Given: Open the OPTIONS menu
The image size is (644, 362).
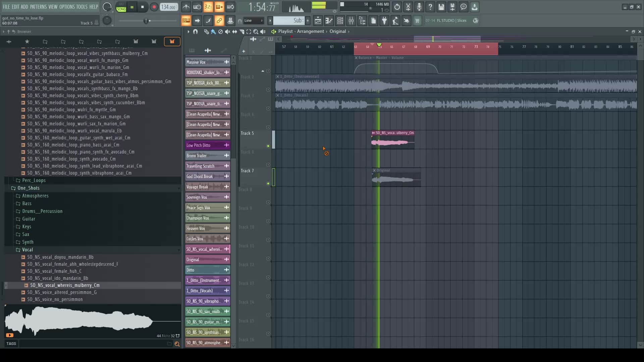Looking at the screenshot, I should coord(67,6).
